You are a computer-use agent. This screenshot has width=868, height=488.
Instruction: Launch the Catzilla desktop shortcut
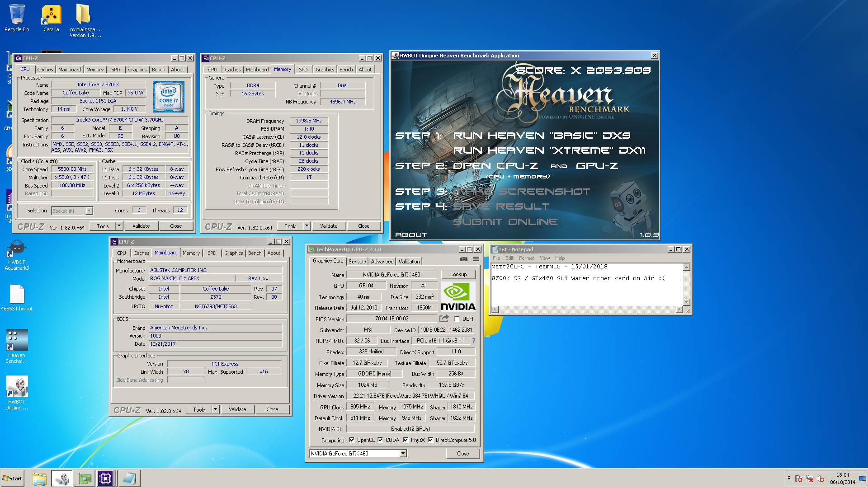click(x=51, y=18)
